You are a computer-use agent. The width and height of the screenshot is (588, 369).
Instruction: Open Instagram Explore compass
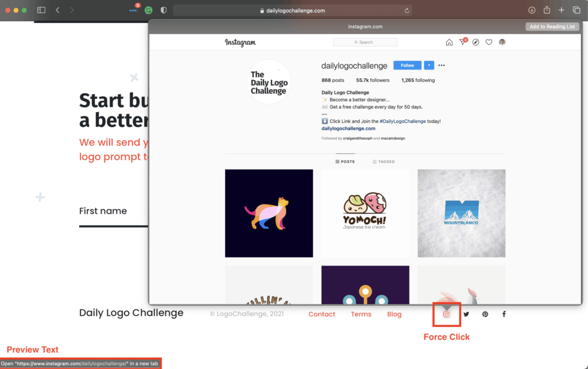click(476, 42)
